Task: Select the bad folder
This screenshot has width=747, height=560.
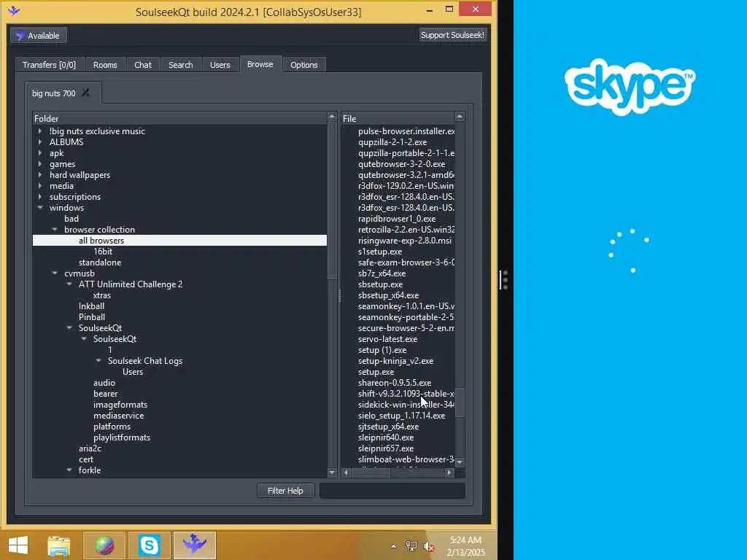Action: 71,219
